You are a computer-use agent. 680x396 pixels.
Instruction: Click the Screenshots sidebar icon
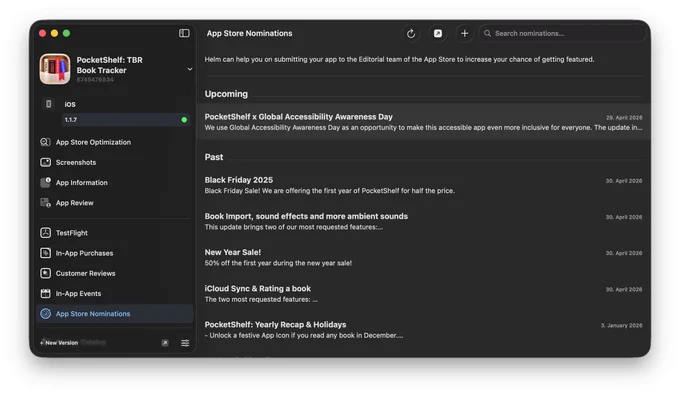coord(45,162)
